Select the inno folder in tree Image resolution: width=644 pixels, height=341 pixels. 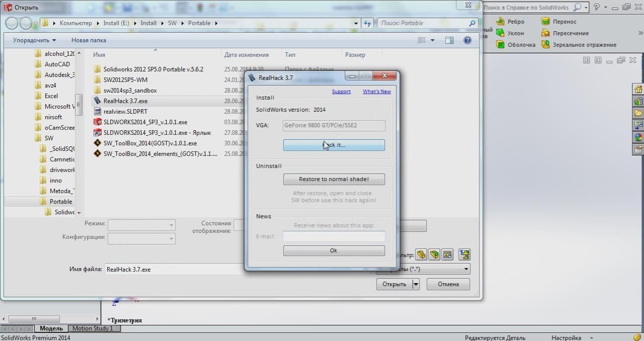50,180
